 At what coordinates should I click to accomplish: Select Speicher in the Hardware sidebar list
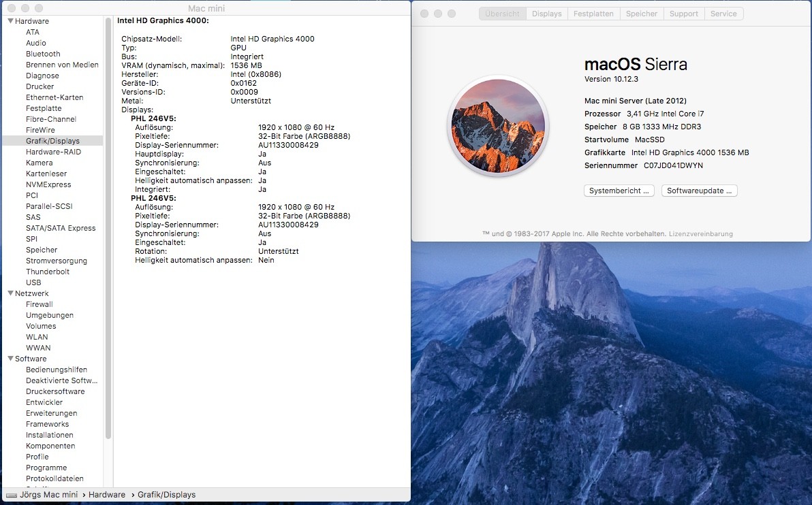click(42, 250)
